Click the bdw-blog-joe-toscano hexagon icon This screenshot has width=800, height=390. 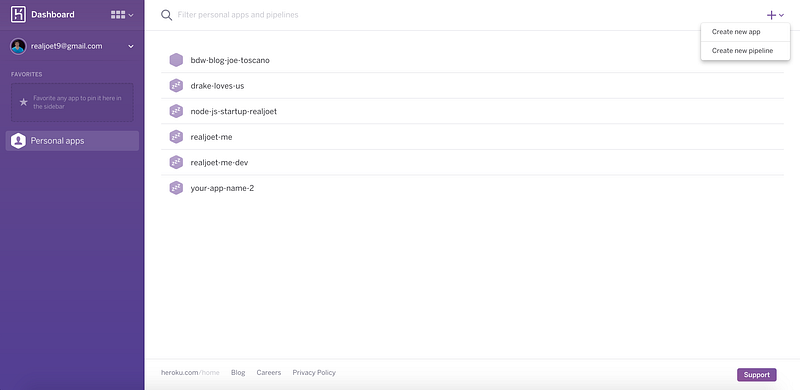tap(176, 60)
